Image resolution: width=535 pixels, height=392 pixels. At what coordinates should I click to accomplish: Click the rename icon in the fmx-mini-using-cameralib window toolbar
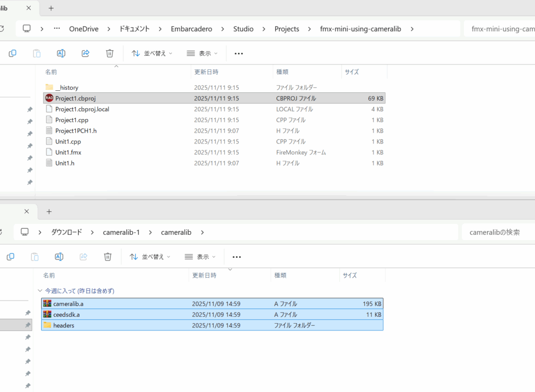61,53
